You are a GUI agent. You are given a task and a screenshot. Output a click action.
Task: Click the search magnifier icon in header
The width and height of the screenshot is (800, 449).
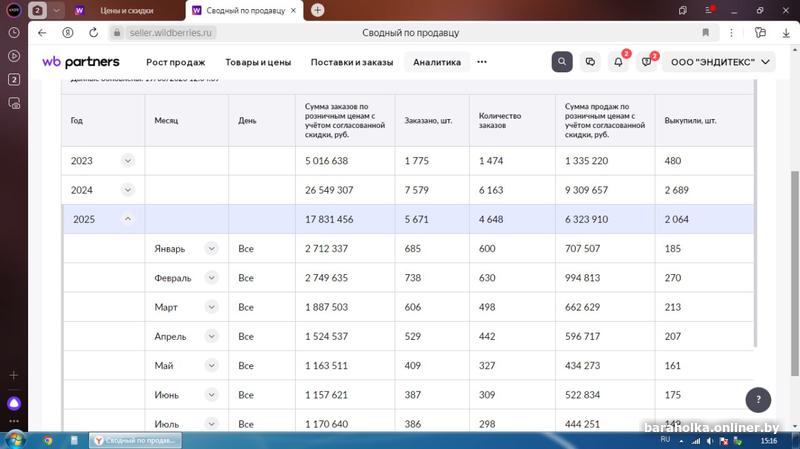562,62
